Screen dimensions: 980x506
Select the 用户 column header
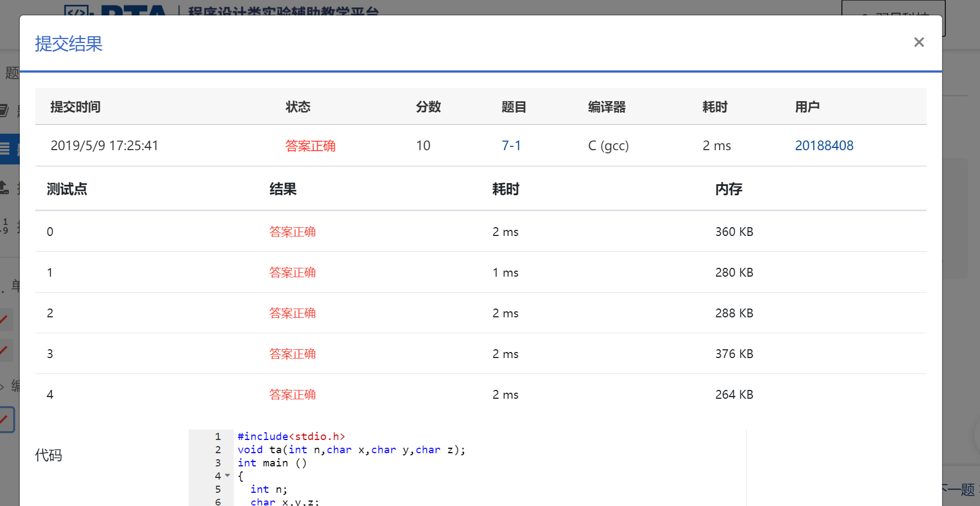tap(807, 107)
